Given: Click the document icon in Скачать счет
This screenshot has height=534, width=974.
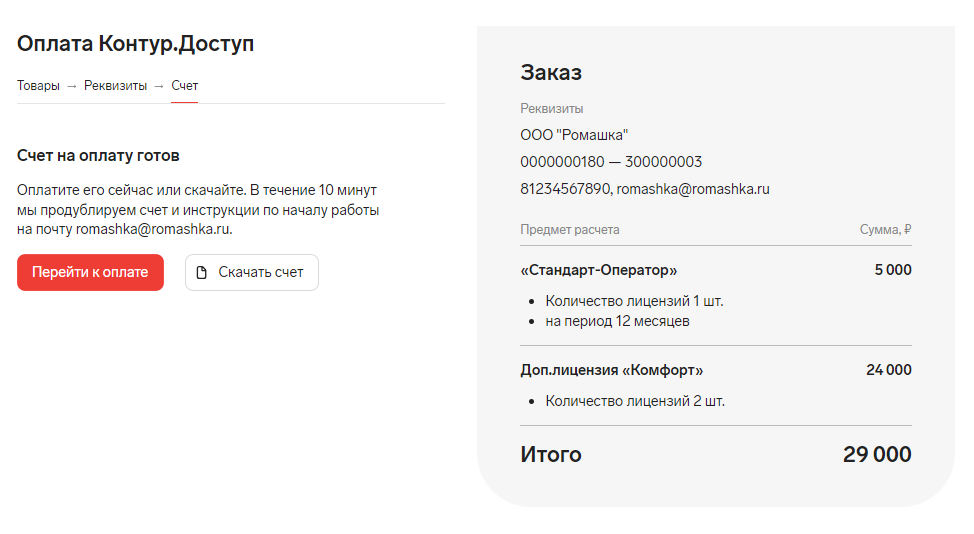Looking at the screenshot, I should tap(201, 273).
